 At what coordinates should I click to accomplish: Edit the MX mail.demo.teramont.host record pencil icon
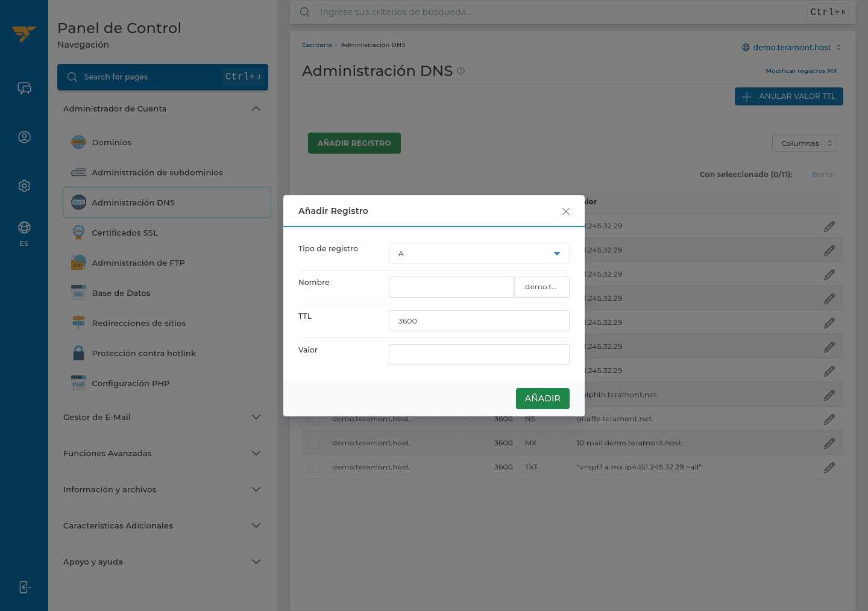pos(829,443)
